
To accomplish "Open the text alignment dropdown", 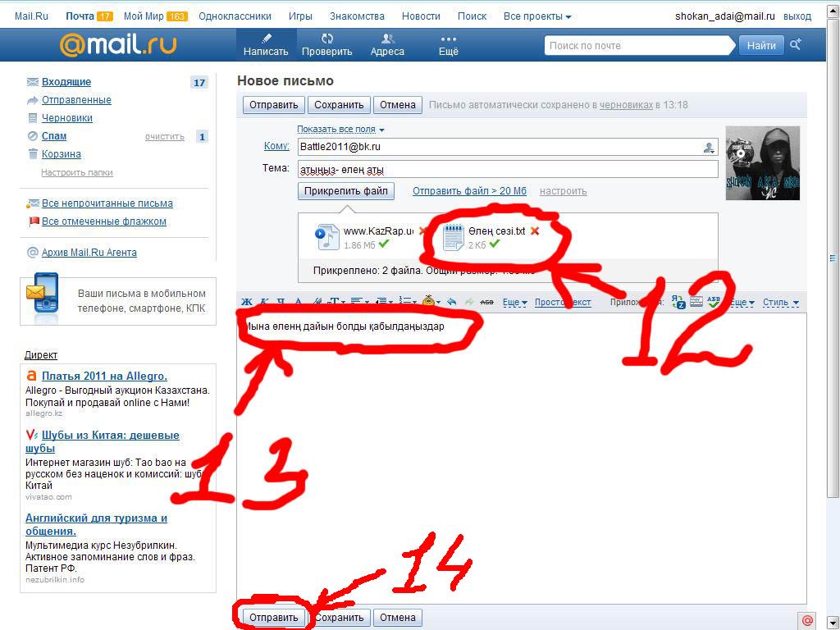I will click(359, 302).
